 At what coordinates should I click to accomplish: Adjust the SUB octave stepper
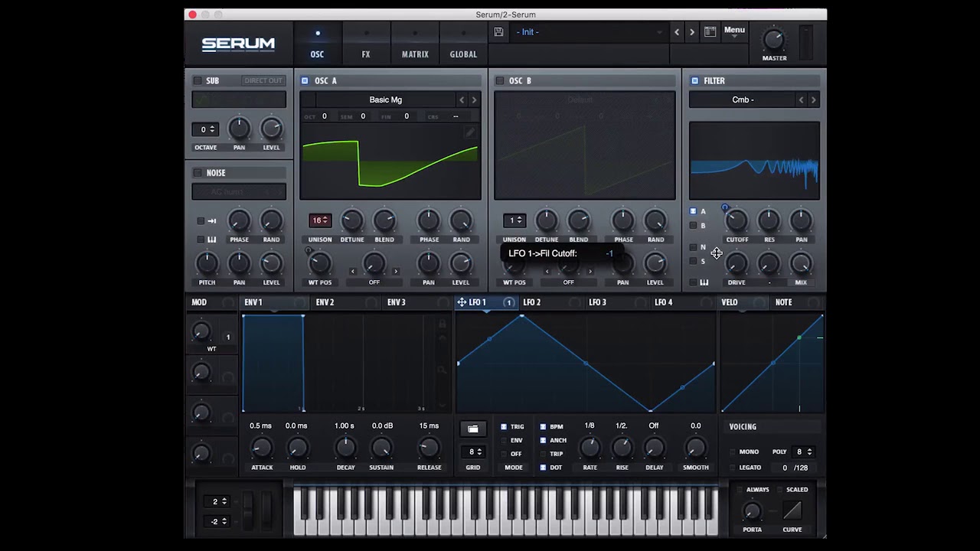pyautogui.click(x=204, y=129)
